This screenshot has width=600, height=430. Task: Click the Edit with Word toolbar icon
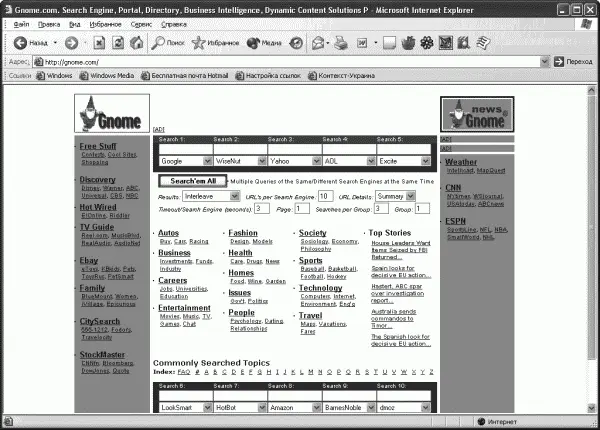click(x=362, y=43)
